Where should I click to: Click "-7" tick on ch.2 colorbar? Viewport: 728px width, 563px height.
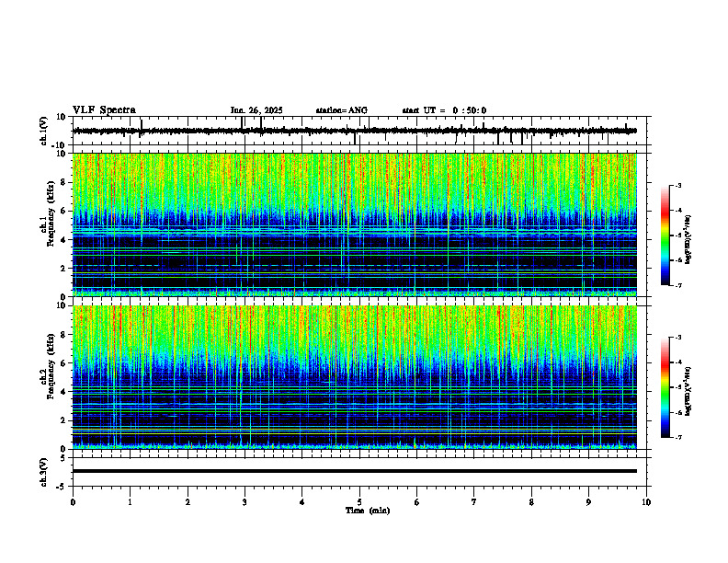point(677,437)
